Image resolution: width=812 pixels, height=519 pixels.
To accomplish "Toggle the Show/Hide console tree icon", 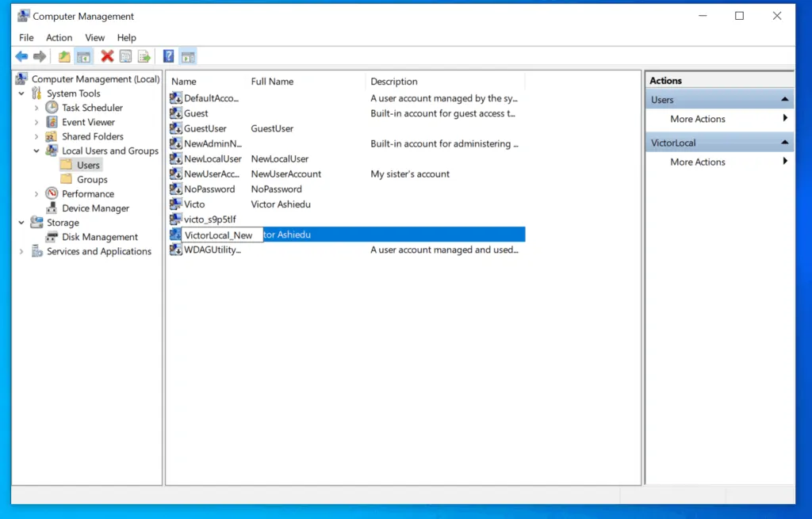I will 84,55.
